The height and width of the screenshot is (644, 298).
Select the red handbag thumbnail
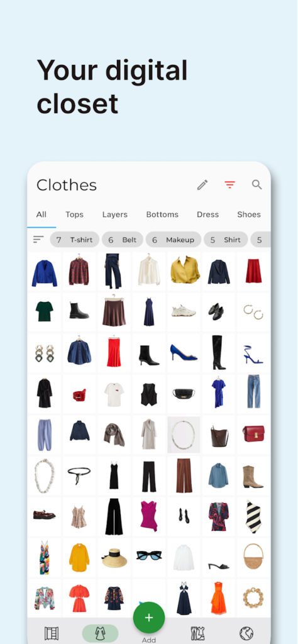[x=253, y=434]
